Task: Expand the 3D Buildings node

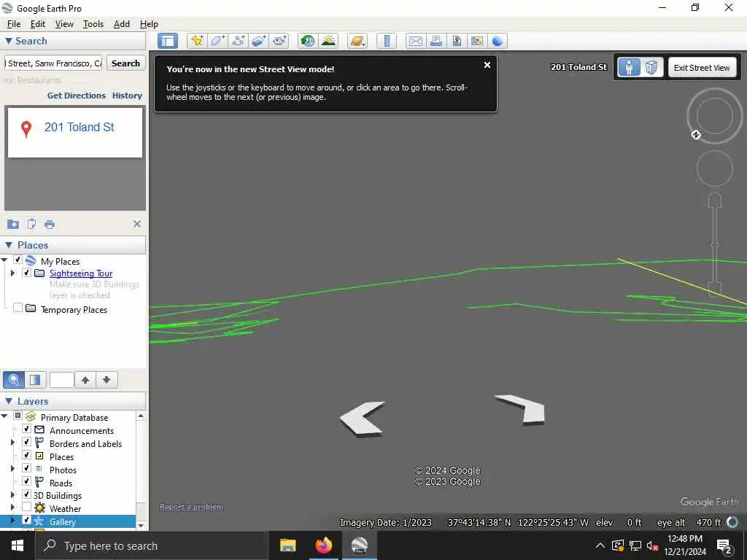Action: tap(13, 495)
